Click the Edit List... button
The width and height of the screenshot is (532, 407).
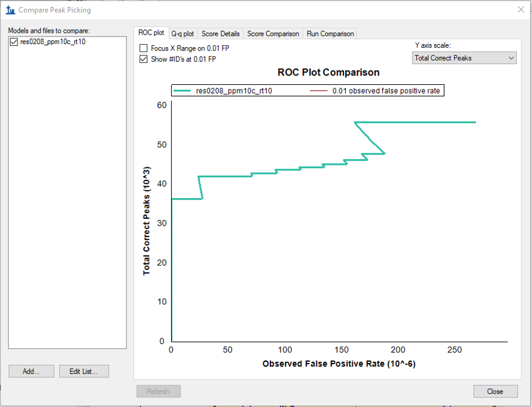(x=84, y=372)
